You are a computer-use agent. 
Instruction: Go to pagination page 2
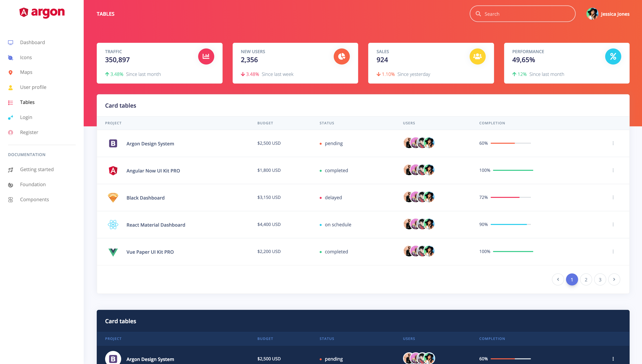point(586,279)
